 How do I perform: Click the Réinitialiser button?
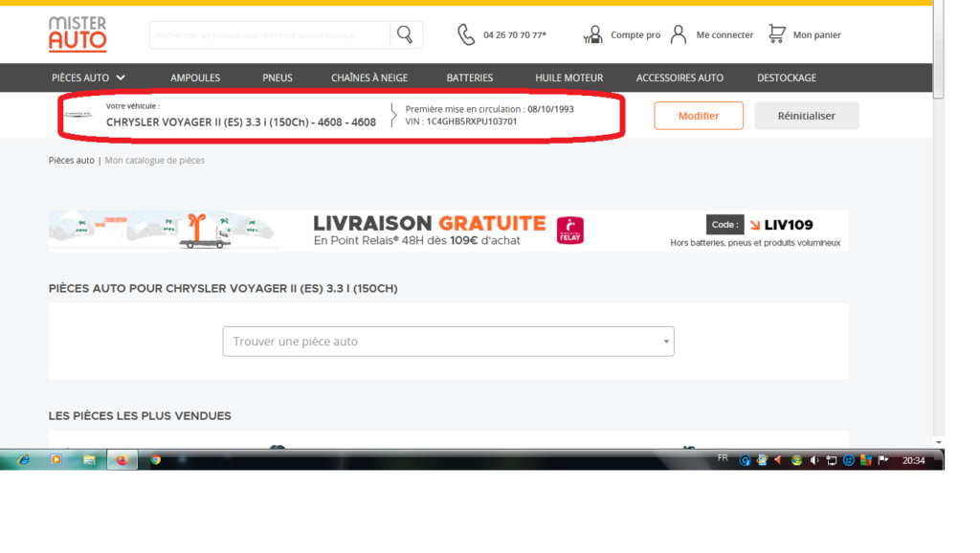806,116
